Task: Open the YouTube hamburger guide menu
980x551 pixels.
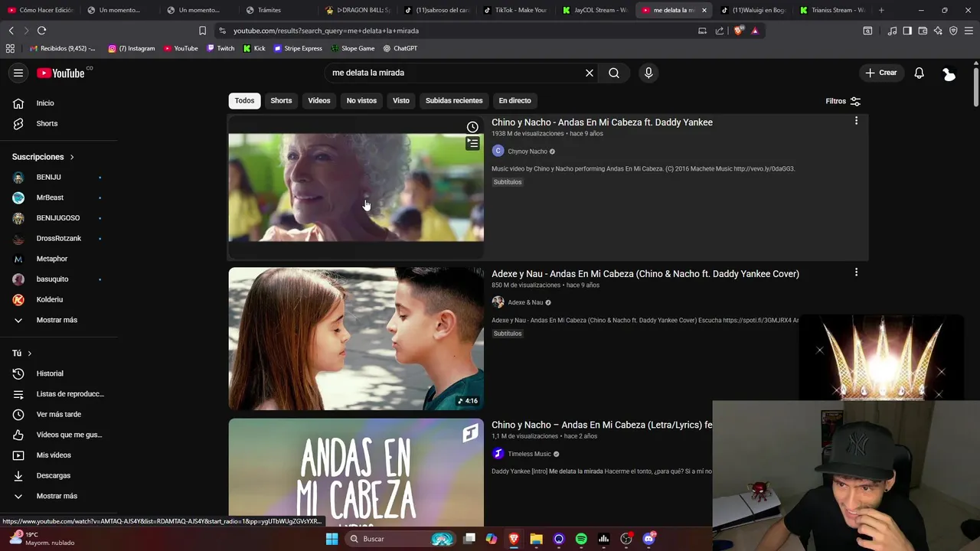Action: (18, 73)
